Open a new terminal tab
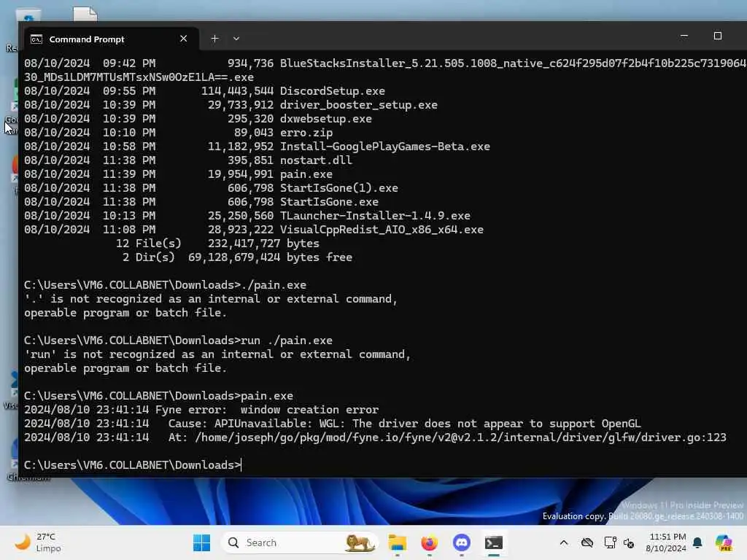 point(215,39)
